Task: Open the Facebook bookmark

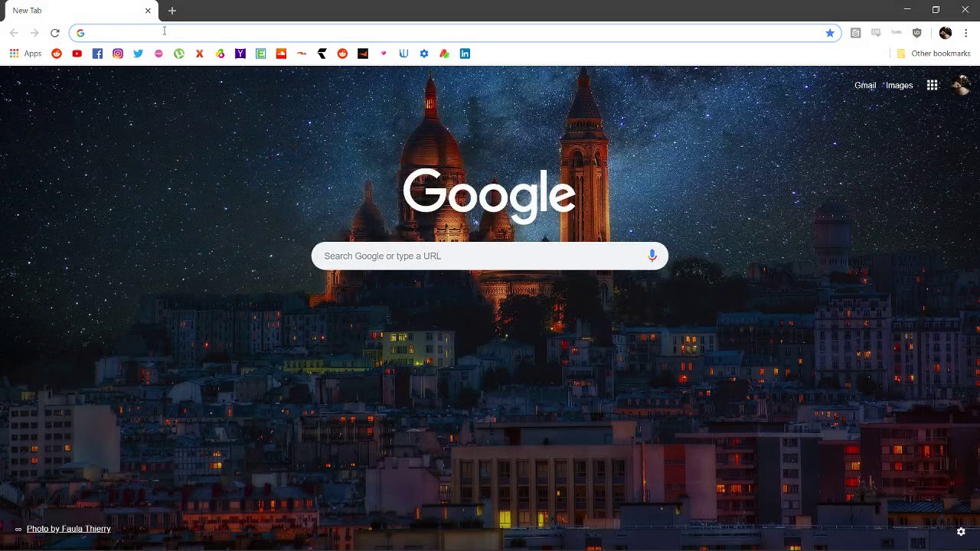Action: coord(97,54)
